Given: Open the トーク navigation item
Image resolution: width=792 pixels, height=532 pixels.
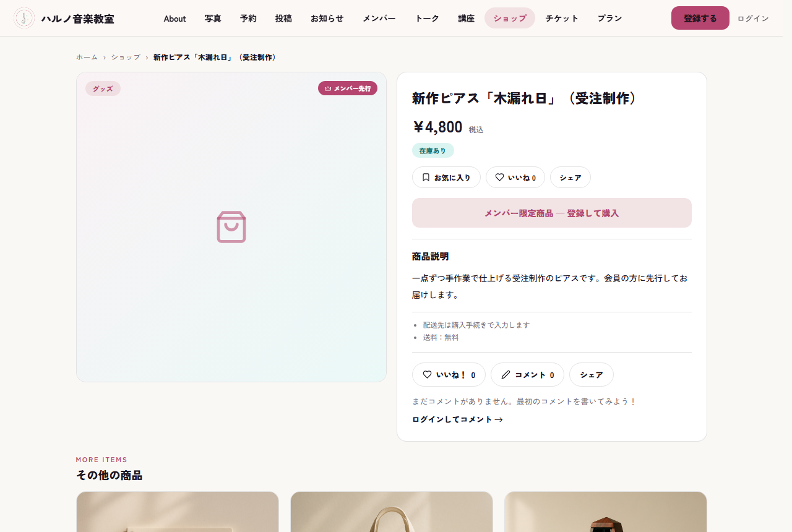Looking at the screenshot, I should [x=427, y=19].
